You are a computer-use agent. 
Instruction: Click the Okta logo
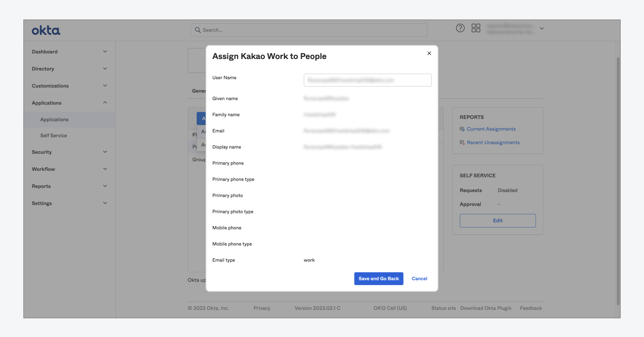pyautogui.click(x=46, y=30)
